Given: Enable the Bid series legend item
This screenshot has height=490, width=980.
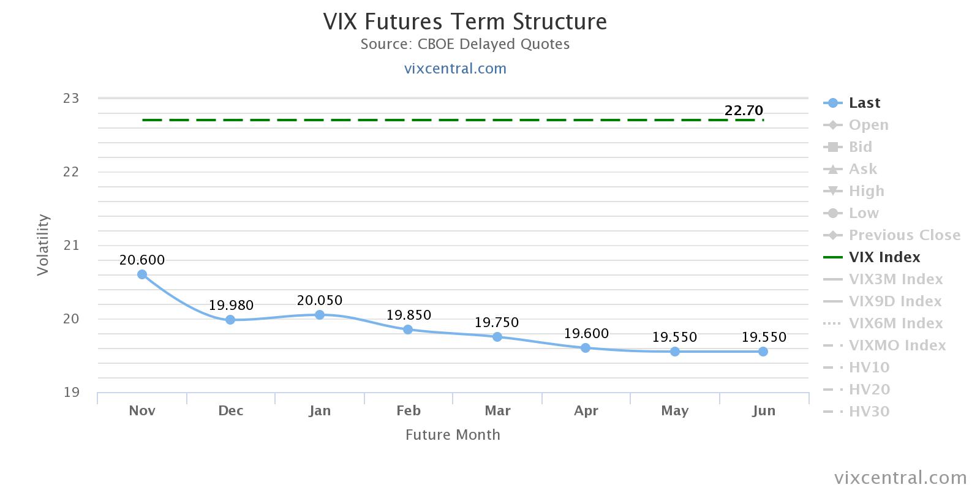Looking at the screenshot, I should tap(860, 147).
